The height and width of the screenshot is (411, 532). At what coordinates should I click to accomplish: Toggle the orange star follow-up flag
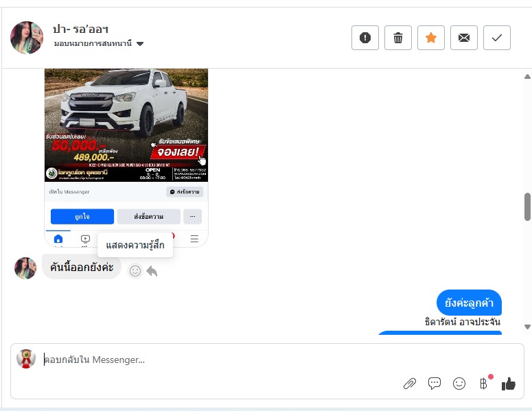tap(431, 38)
